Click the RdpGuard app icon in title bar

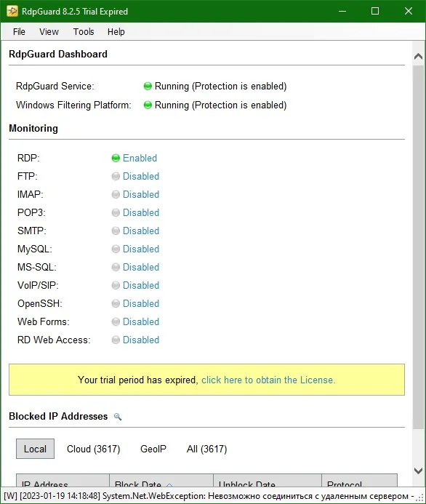[x=12, y=11]
